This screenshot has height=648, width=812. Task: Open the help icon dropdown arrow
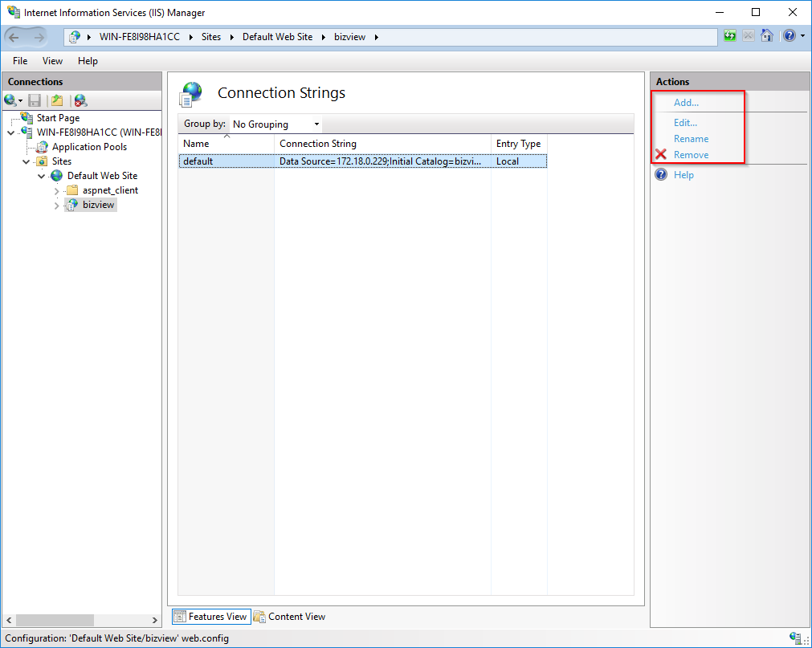802,35
